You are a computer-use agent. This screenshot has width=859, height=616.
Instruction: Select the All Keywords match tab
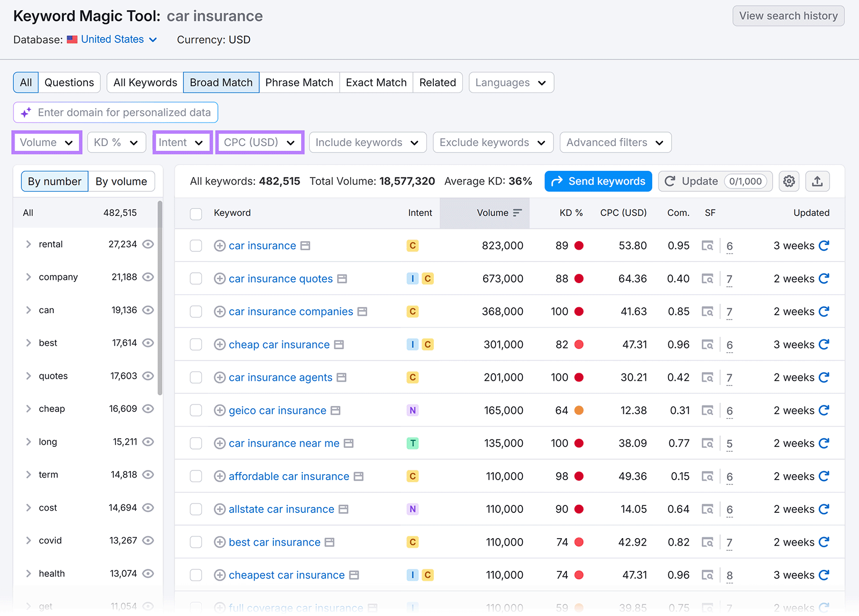[x=145, y=83]
